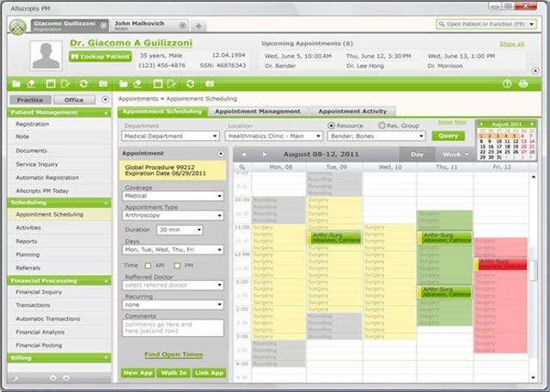Image resolution: width=550 pixels, height=392 pixels.
Task: Click the Allscripts green globe logo
Action: tap(17, 27)
